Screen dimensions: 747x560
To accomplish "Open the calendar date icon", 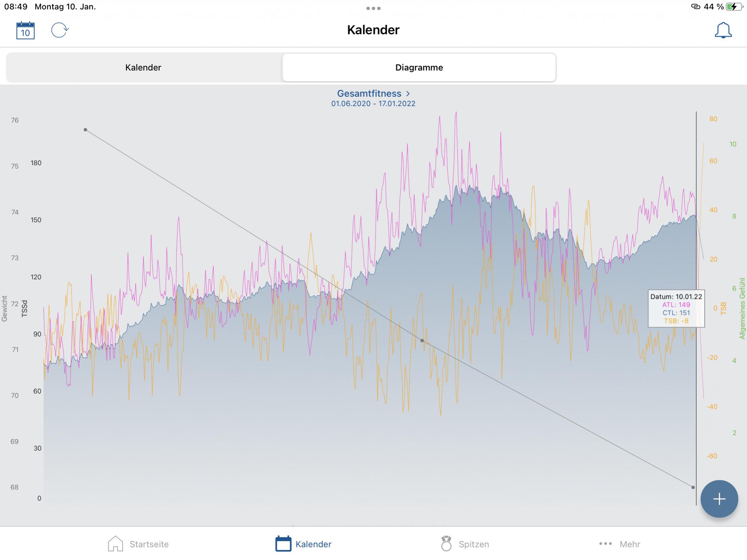I will point(25,30).
